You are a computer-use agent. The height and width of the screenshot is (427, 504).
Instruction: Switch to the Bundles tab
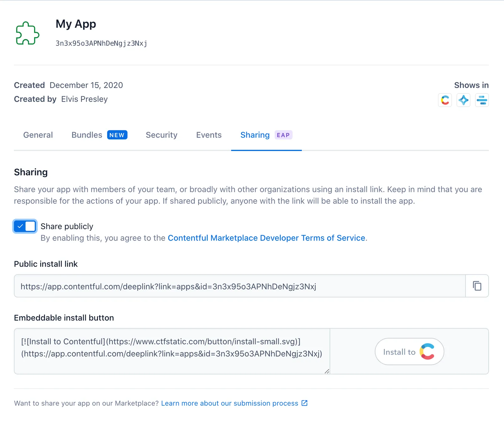tap(87, 135)
